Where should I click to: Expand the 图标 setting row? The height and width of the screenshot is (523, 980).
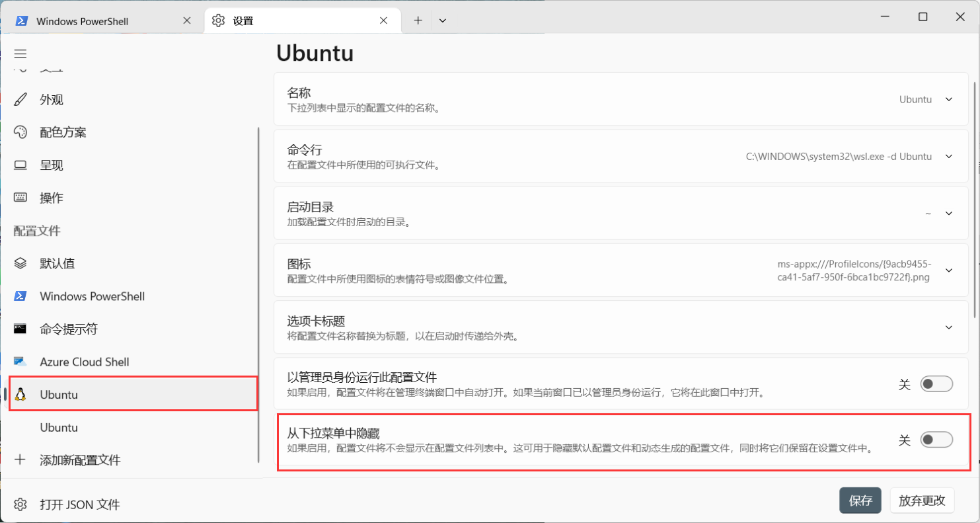[x=621, y=270]
